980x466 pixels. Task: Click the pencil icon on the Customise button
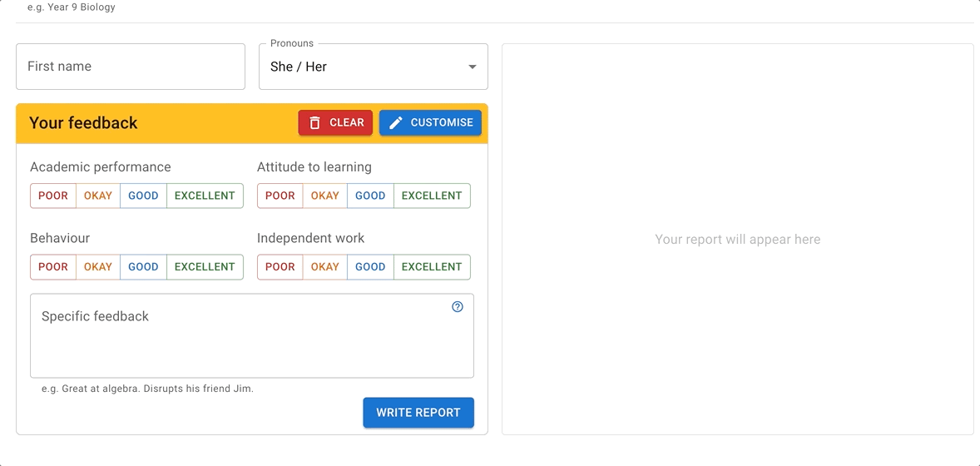396,123
